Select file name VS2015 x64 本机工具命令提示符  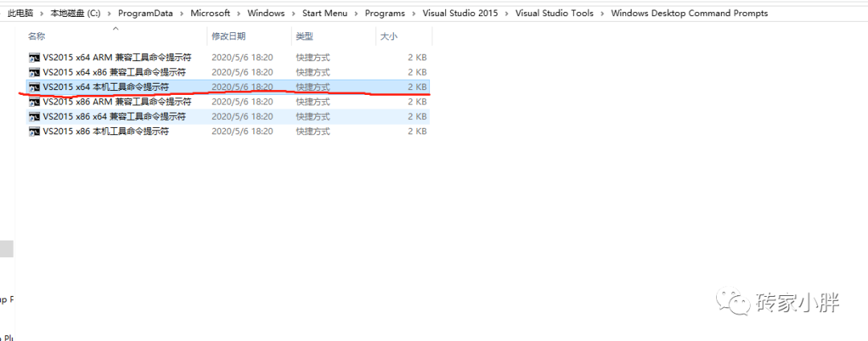pyautogui.click(x=106, y=87)
